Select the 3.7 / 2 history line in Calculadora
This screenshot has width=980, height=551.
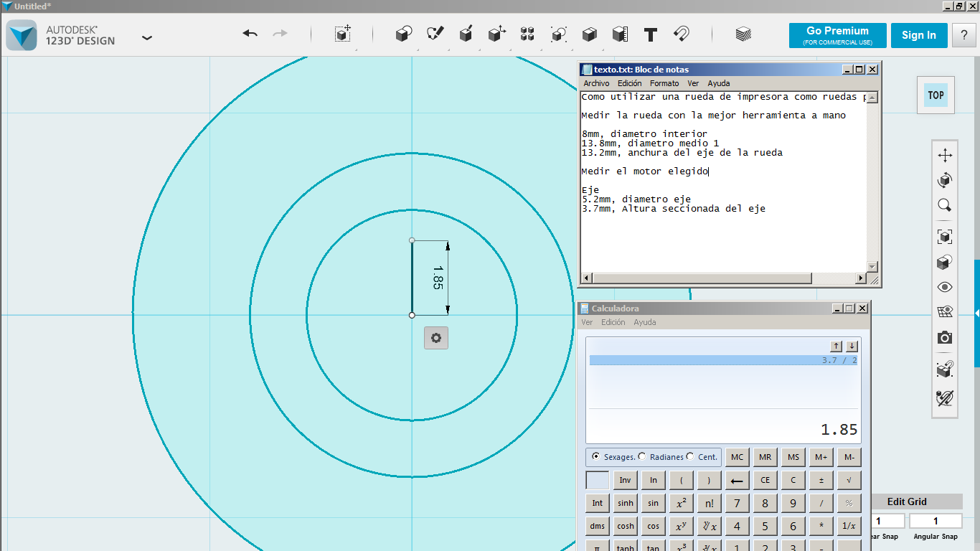pos(723,360)
